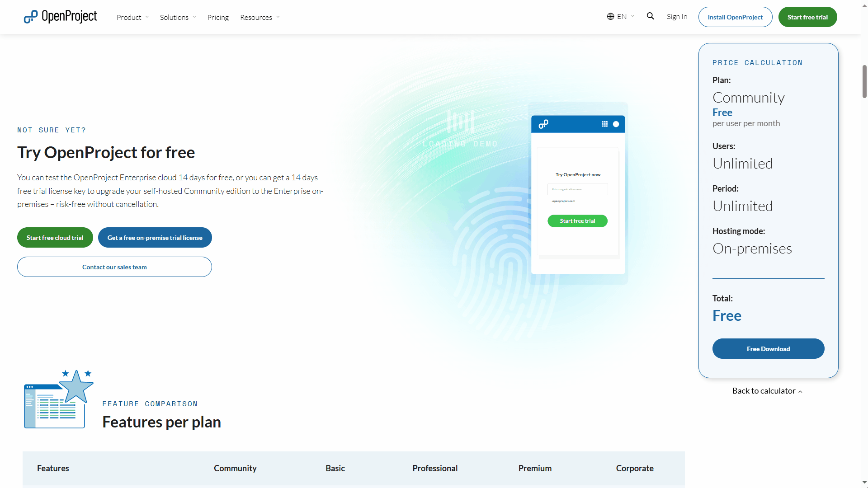Click Back to calculator expander link
Viewport: 868px width, 488px height.
768,390
